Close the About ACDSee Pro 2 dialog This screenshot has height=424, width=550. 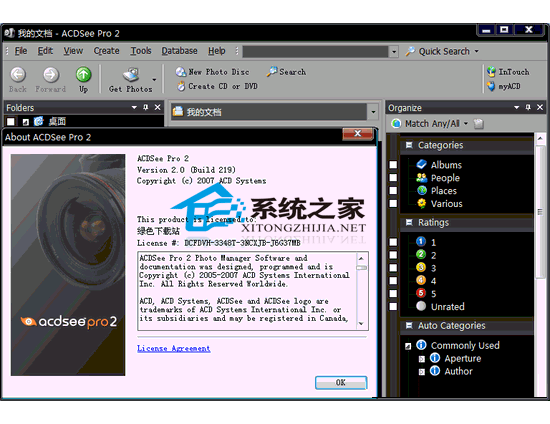pyautogui.click(x=357, y=134)
